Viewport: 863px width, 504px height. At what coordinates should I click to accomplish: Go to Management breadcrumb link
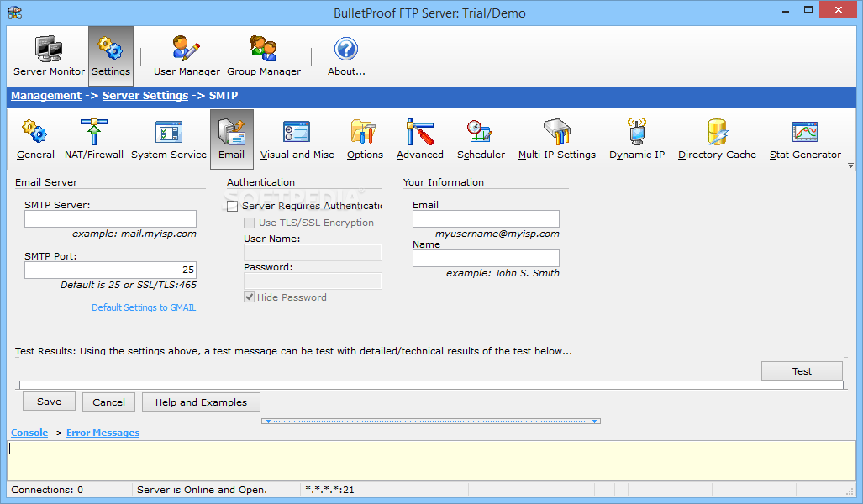[46, 96]
